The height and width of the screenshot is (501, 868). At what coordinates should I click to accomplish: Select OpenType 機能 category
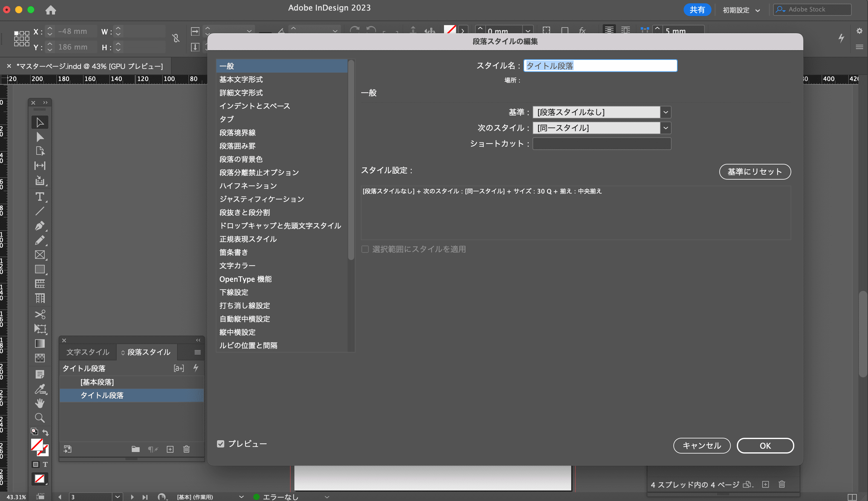(x=281, y=279)
